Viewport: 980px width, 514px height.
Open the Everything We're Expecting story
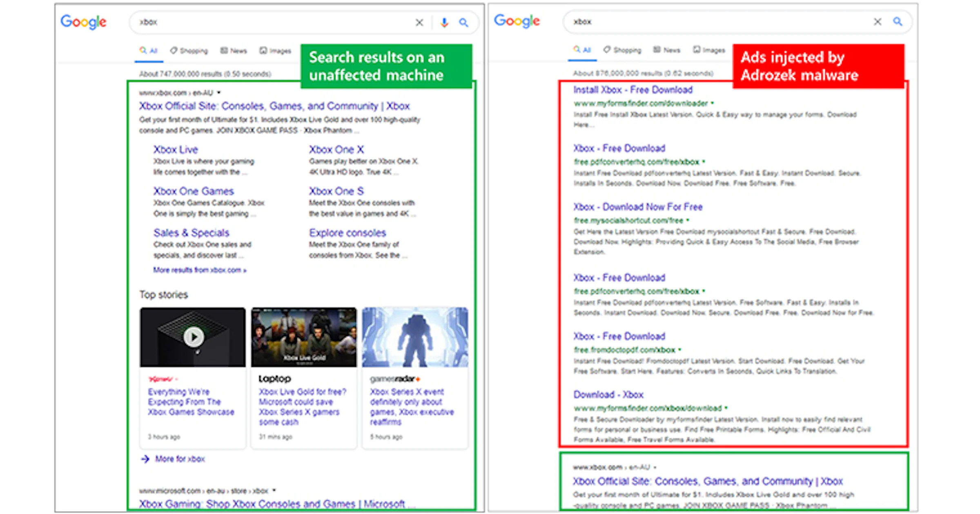[191, 402]
